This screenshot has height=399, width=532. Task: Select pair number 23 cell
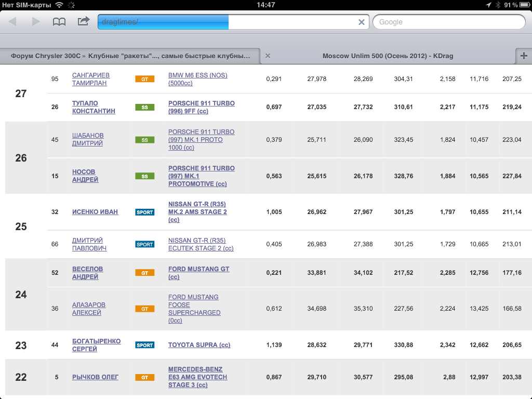tap(21, 345)
